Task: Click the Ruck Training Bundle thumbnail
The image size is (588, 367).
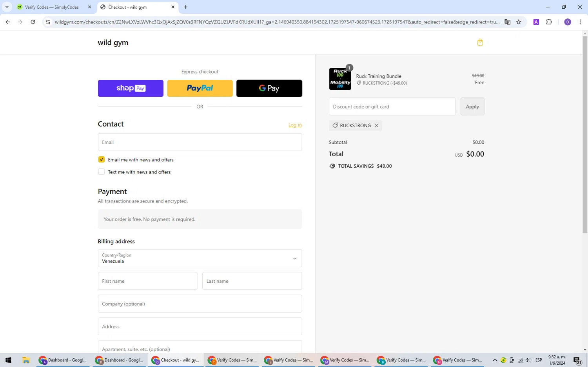Action: (x=340, y=79)
